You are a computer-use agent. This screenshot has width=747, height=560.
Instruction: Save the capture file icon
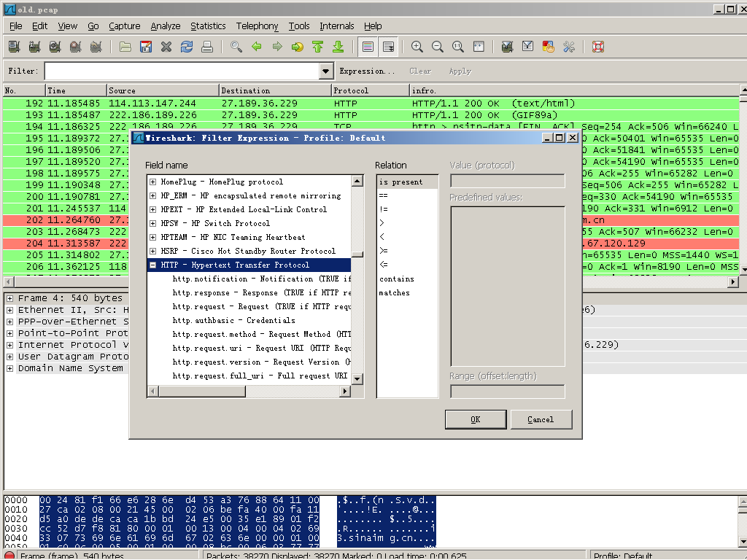pos(146,47)
